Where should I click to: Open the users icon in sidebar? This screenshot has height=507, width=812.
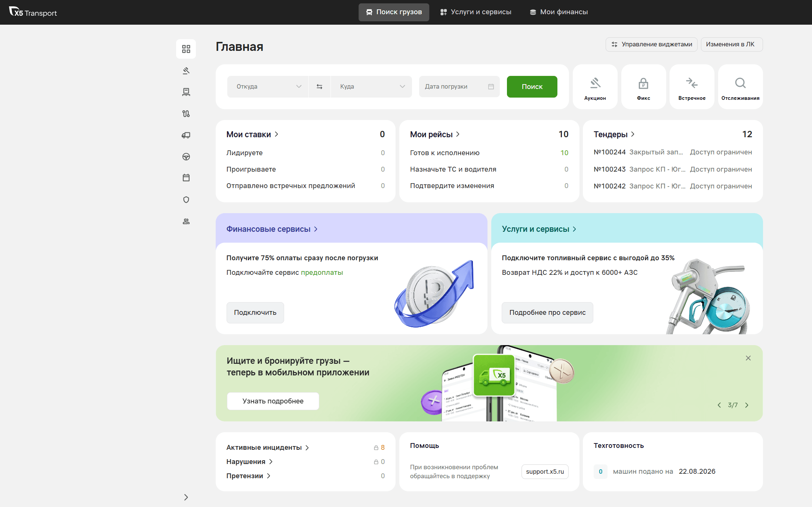(x=186, y=221)
